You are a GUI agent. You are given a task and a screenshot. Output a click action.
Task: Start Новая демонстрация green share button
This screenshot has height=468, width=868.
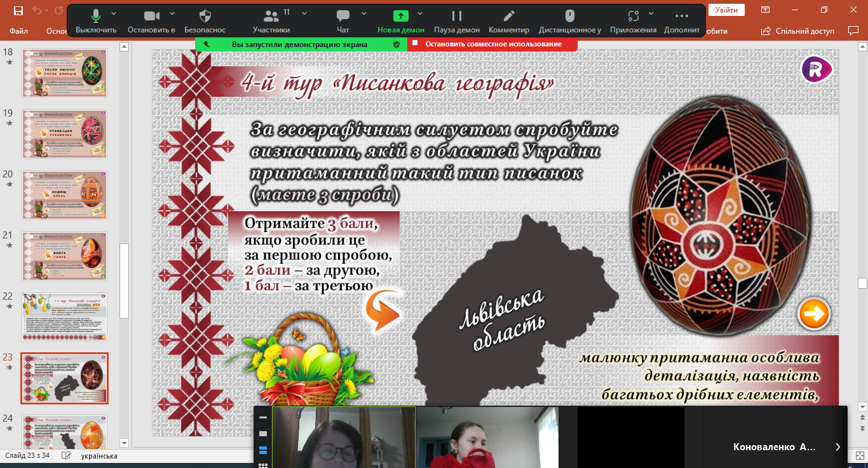[401, 21]
